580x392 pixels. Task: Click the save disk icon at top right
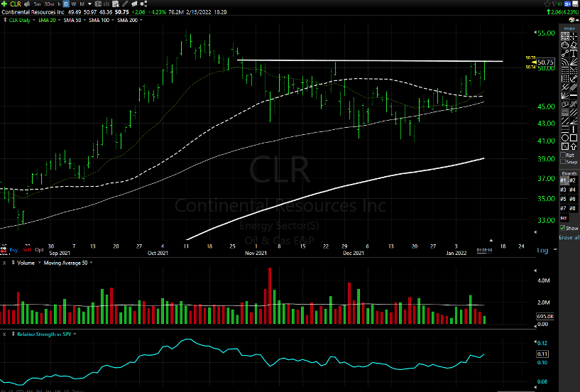(x=575, y=4)
